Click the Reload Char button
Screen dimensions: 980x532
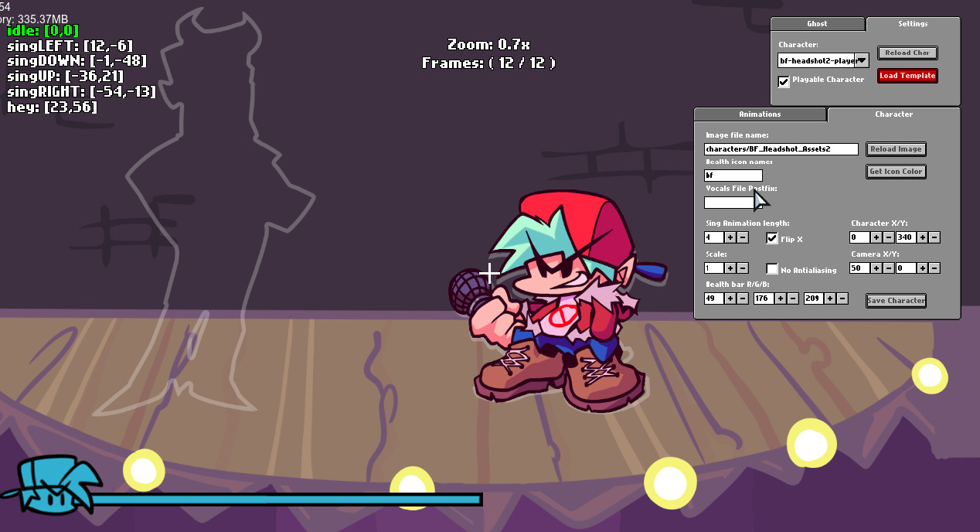point(907,53)
